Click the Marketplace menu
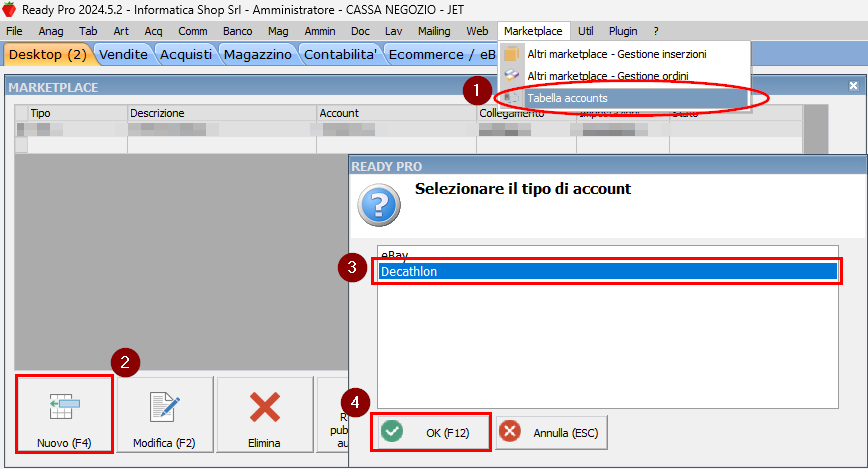 point(533,31)
